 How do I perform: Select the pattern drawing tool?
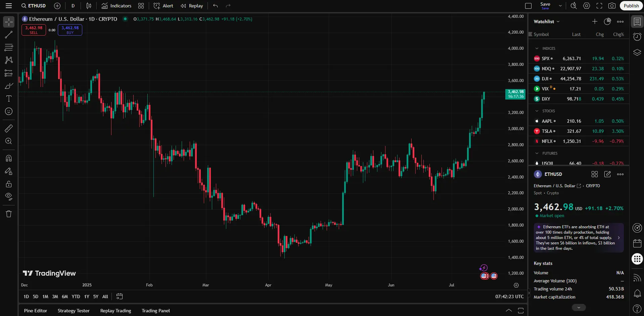point(9,60)
